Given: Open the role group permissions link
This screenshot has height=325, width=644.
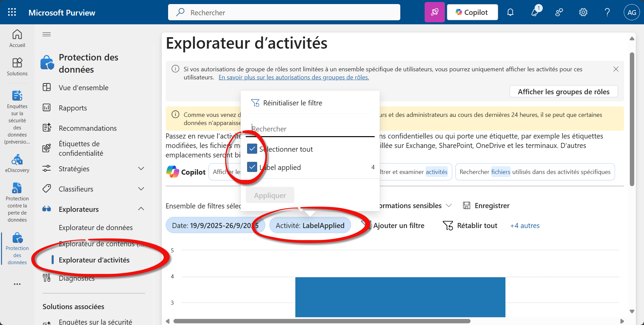Looking at the screenshot, I should 294,77.
